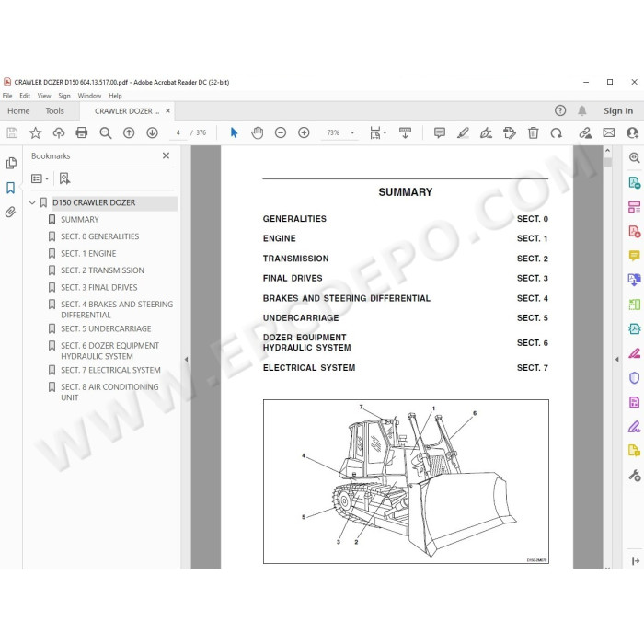Image resolution: width=644 pixels, height=644 pixels.
Task: Open SECT. 5 UNDERCARRIAGE bookmark
Action: pyautogui.click(x=106, y=328)
